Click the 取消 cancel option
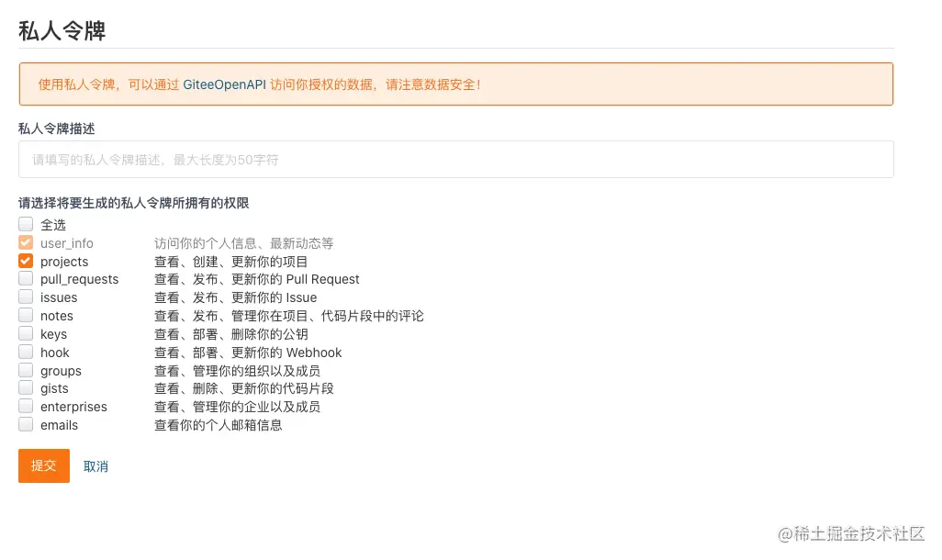Viewport: 942px width, 560px height. point(95,465)
